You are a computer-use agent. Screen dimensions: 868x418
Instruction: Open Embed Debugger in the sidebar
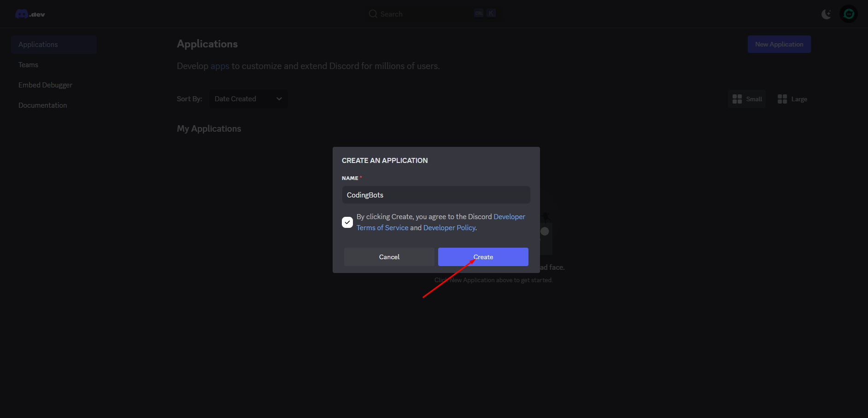point(45,85)
